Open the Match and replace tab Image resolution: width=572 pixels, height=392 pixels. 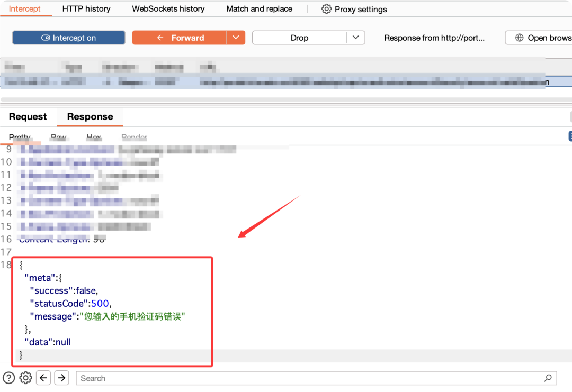(x=259, y=9)
